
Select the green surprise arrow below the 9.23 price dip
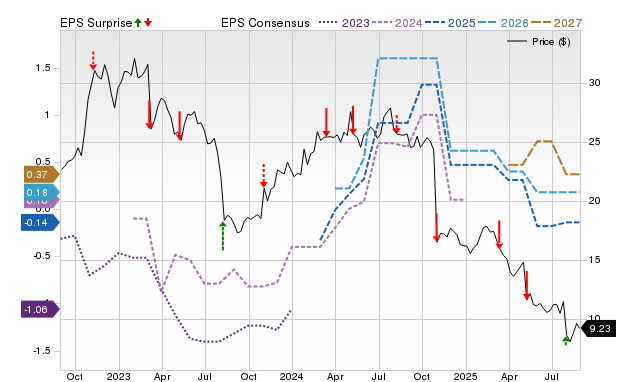click(x=566, y=341)
